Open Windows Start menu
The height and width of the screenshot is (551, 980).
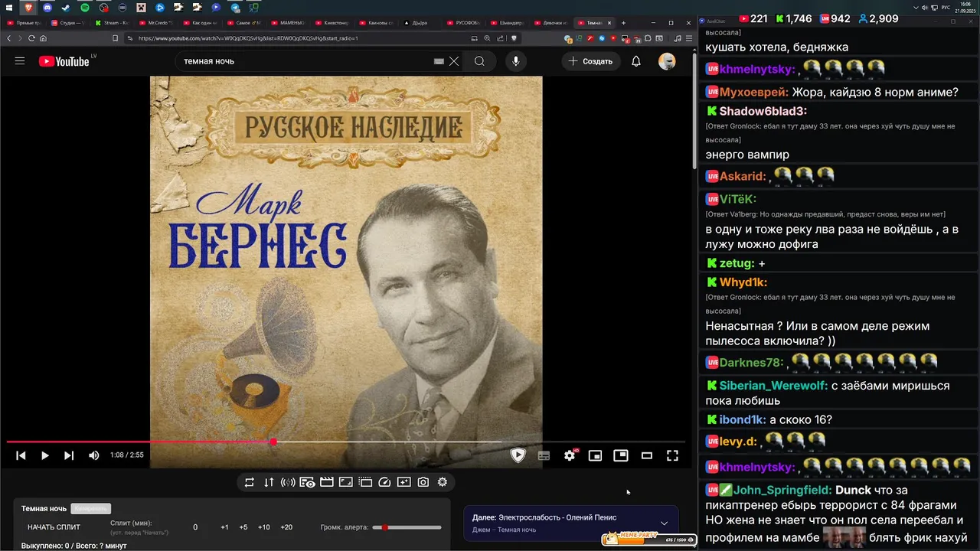tap(10, 8)
